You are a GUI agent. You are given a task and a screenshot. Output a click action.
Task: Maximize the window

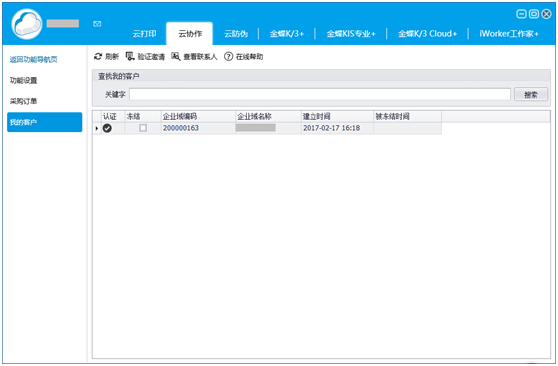point(533,14)
